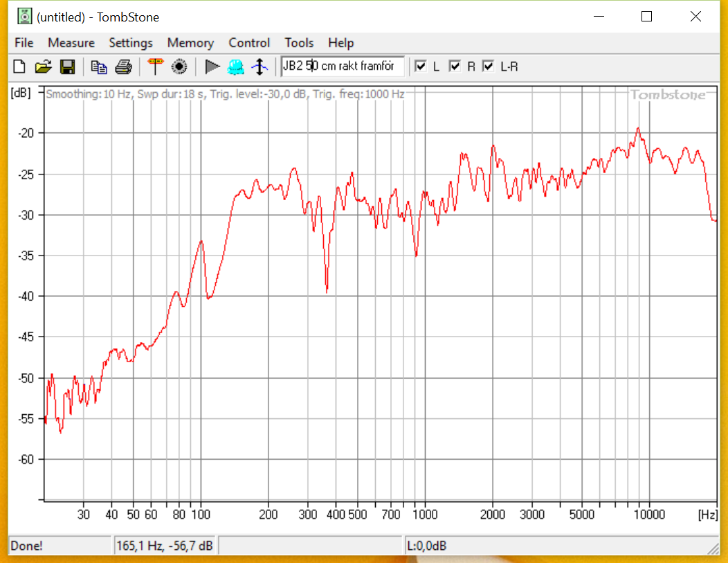Close the TombStone window
Viewport: 728px width, 563px height.
tap(695, 17)
